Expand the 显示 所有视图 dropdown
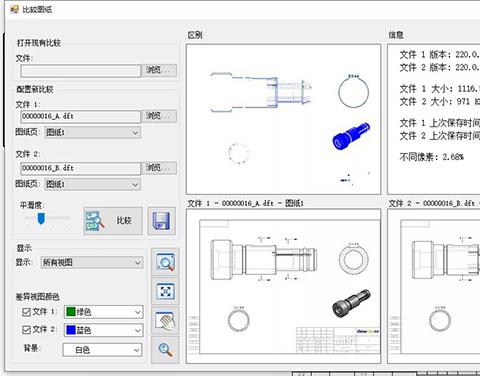Screen dimensions: 480x376 pyautogui.click(x=92, y=263)
